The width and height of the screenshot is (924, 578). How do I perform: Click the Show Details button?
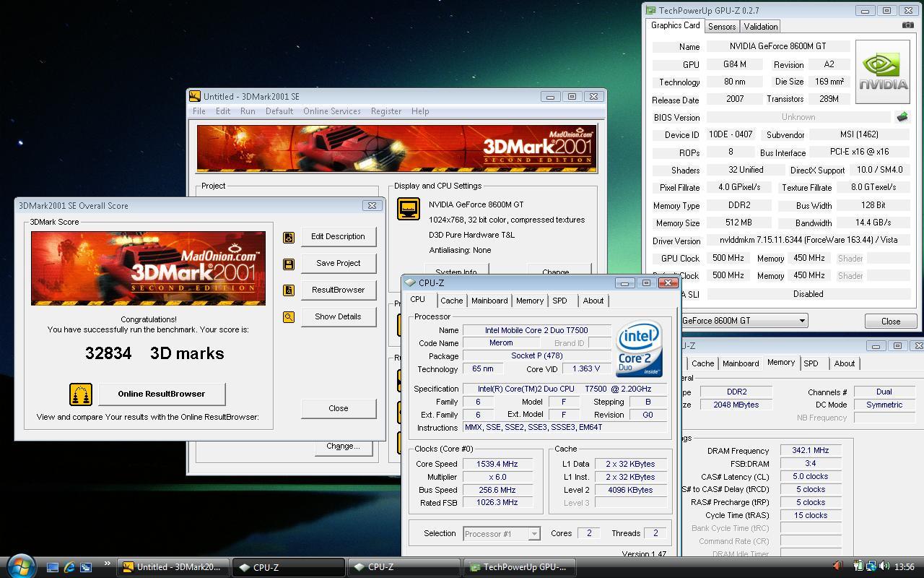pos(338,317)
